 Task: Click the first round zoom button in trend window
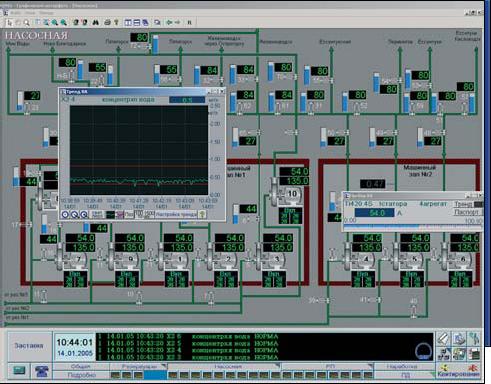coord(65,215)
